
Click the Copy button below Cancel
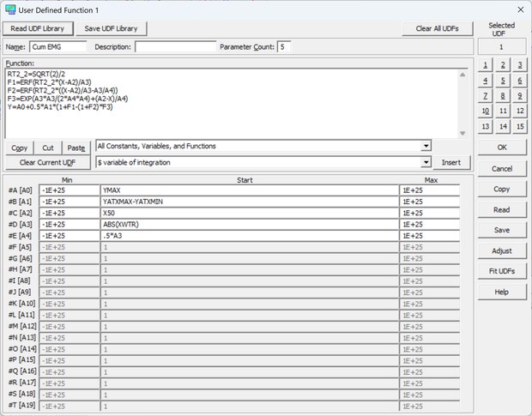click(x=502, y=190)
